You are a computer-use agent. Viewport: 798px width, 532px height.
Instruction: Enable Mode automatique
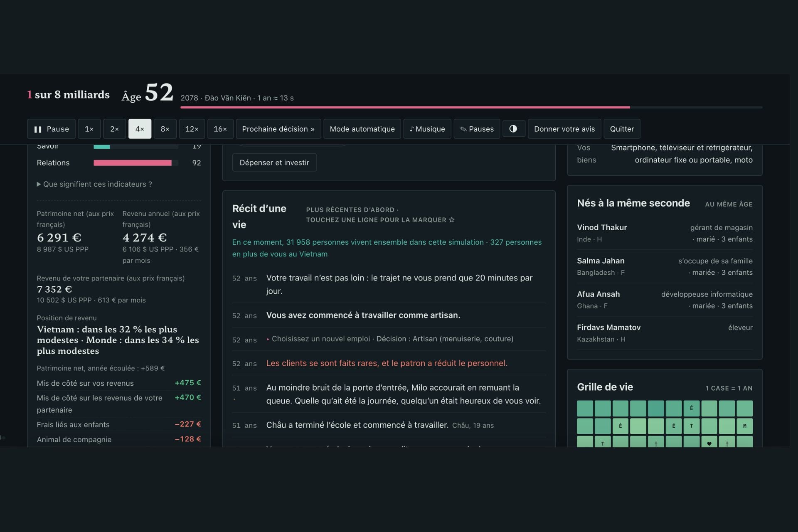362,129
